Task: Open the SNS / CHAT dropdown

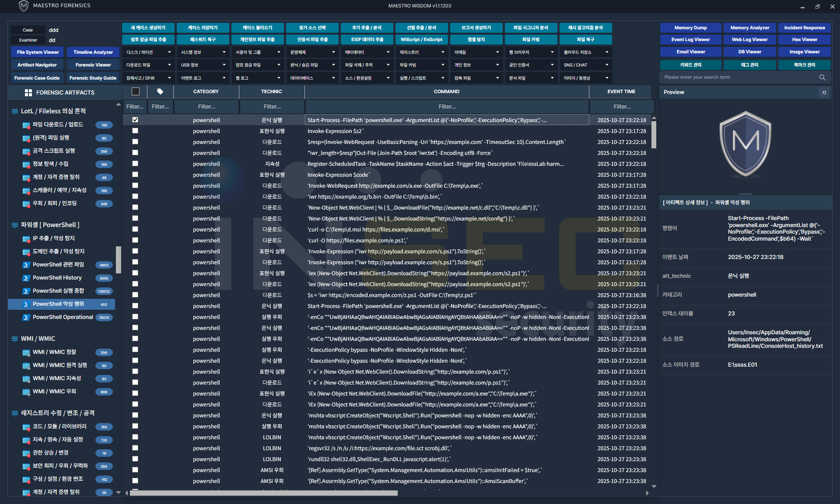Action: point(586,65)
